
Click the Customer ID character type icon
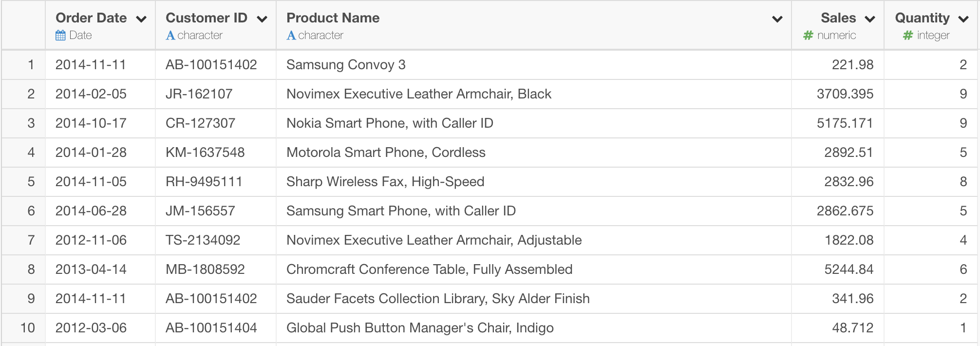tap(170, 35)
